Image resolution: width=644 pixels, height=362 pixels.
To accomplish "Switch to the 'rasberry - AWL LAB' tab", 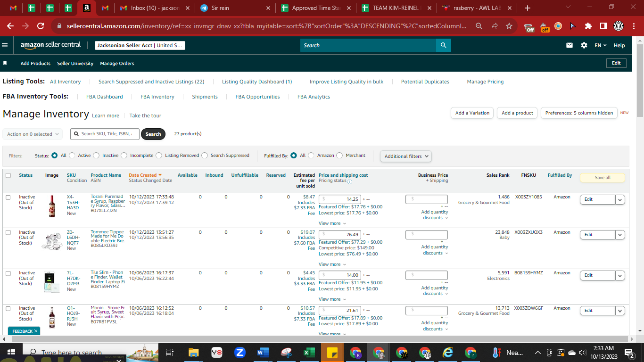I will click(x=477, y=8).
